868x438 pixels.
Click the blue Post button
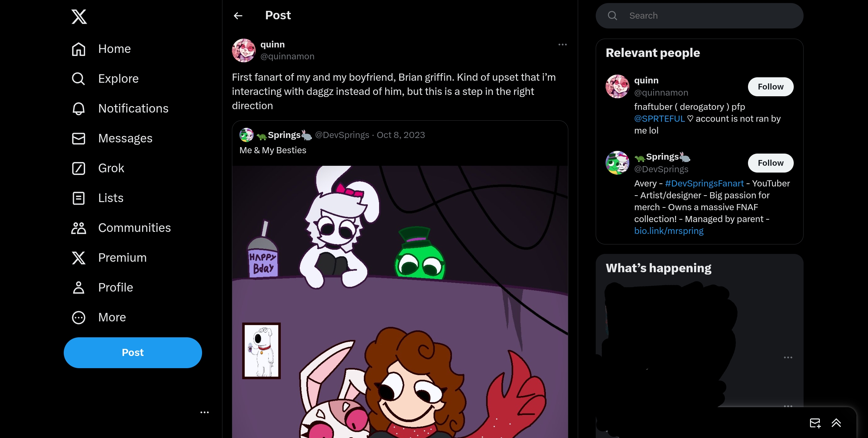coord(133,353)
